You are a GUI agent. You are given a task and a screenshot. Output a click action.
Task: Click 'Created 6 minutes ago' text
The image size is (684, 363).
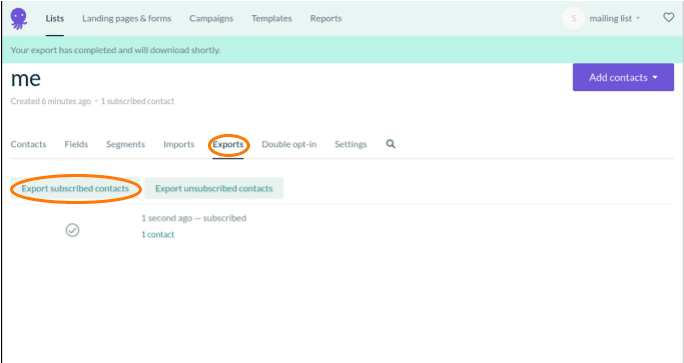[x=51, y=101]
